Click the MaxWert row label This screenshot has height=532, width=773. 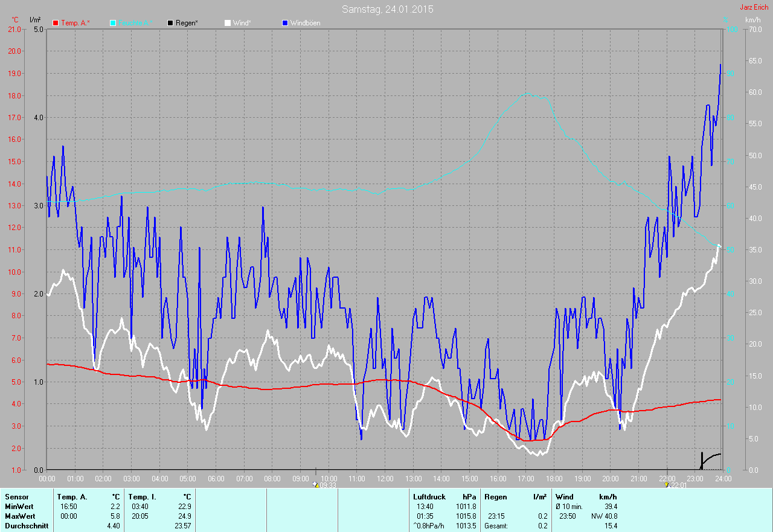[x=19, y=516]
